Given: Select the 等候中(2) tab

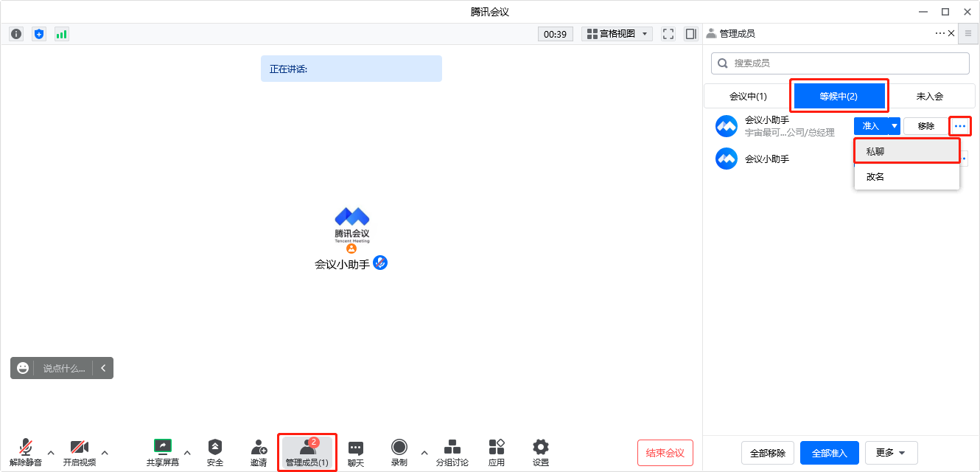Looking at the screenshot, I should [839, 96].
